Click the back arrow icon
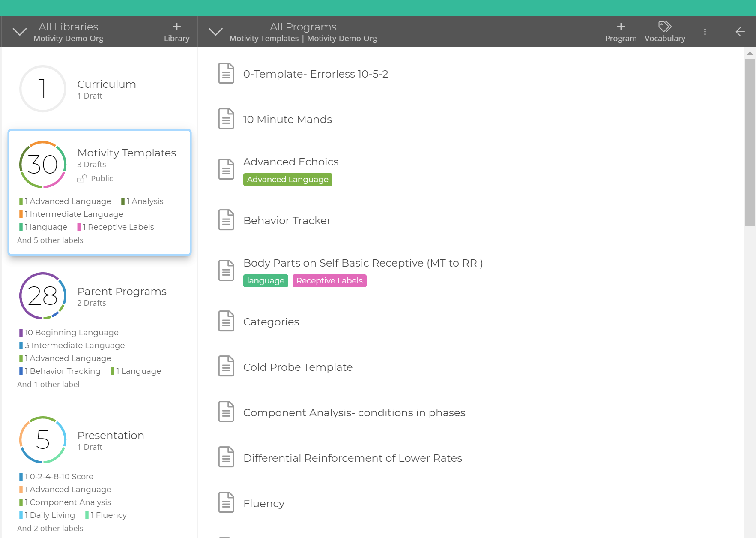The width and height of the screenshot is (756, 538). 740,32
